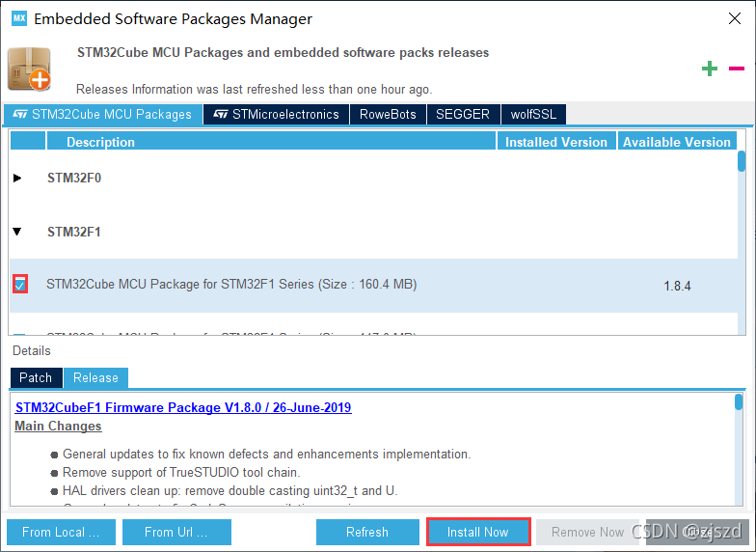Collapse the STM32F1 tree node

pyautogui.click(x=17, y=232)
